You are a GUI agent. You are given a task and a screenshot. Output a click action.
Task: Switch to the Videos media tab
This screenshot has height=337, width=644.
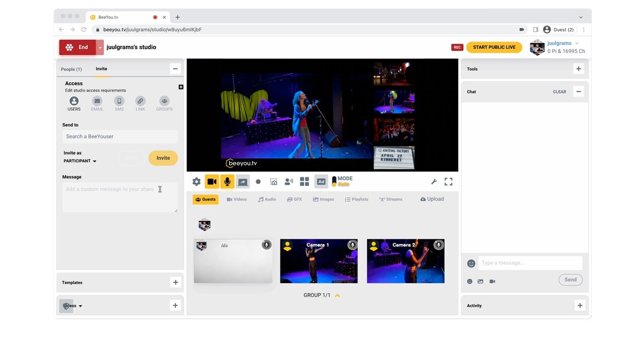236,199
